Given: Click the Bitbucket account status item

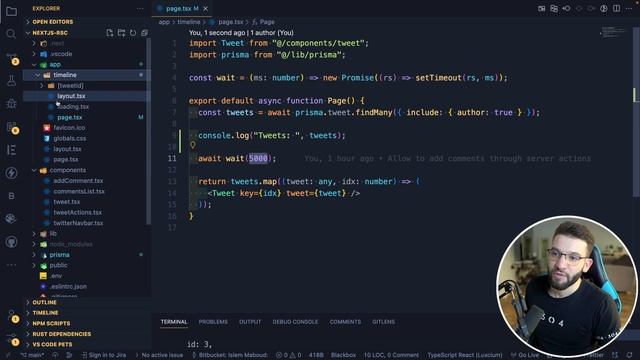Looking at the screenshot, I should coord(229,355).
